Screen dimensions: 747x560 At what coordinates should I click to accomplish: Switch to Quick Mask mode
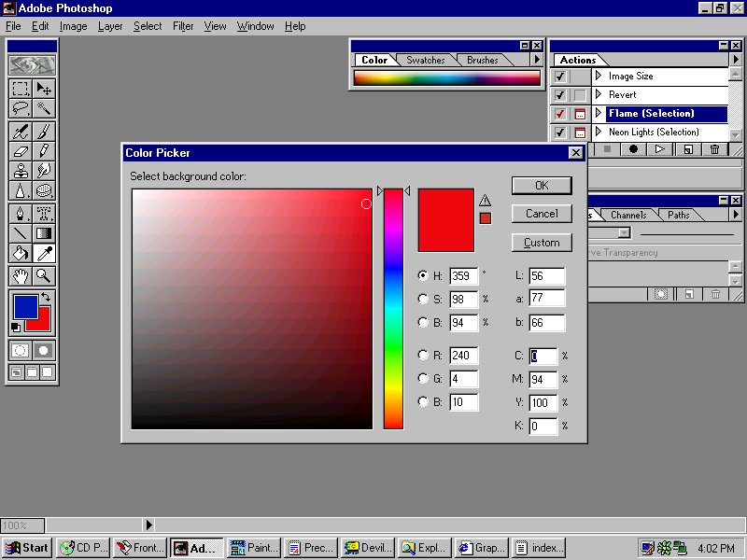[44, 351]
